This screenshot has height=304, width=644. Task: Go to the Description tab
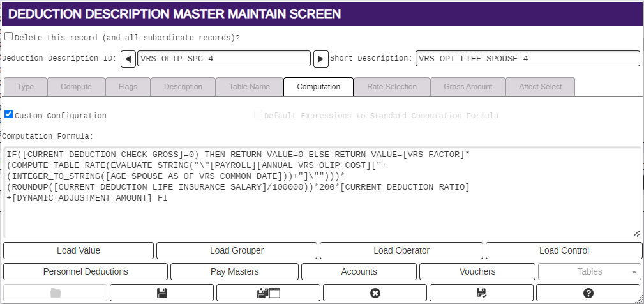click(x=183, y=87)
